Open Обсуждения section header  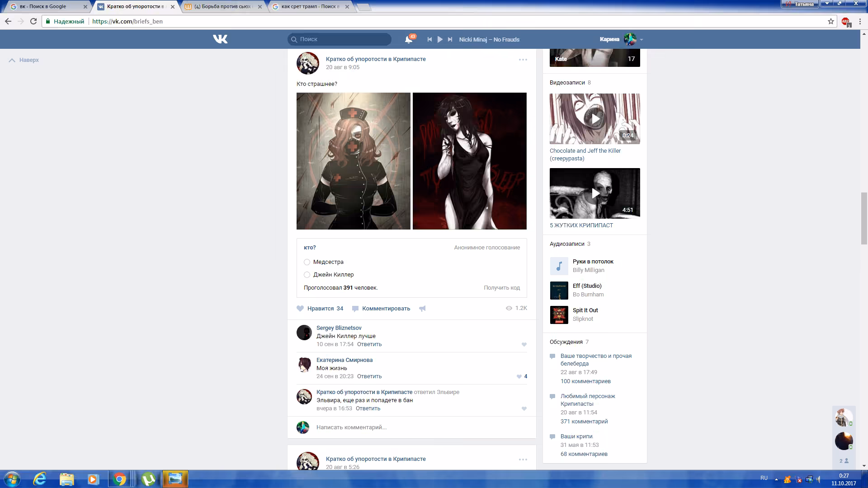click(566, 342)
